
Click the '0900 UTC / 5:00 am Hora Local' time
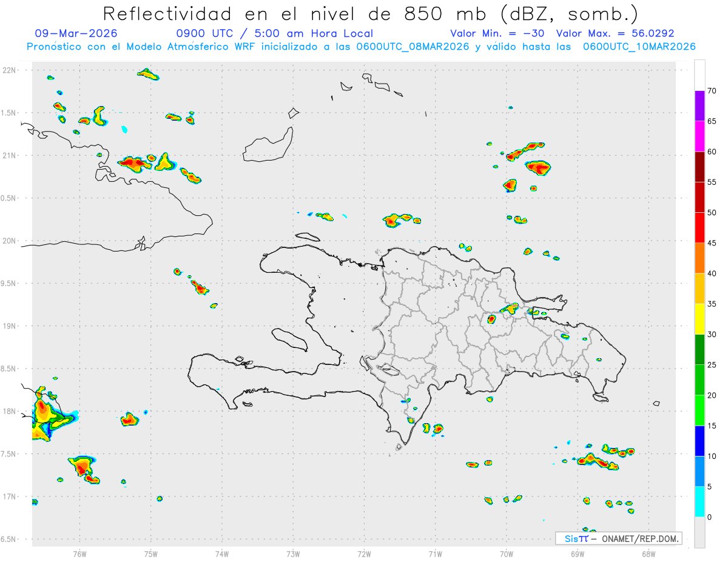tap(274, 33)
